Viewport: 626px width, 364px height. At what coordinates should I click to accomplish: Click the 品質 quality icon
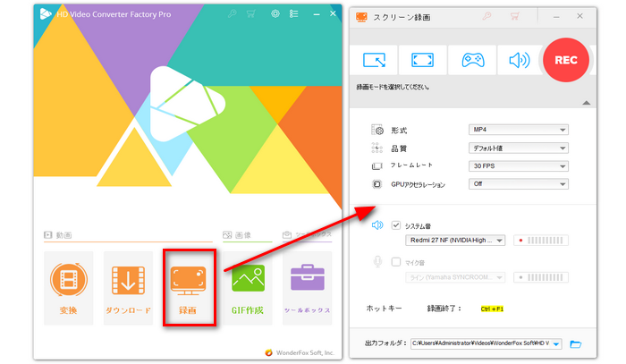click(377, 148)
